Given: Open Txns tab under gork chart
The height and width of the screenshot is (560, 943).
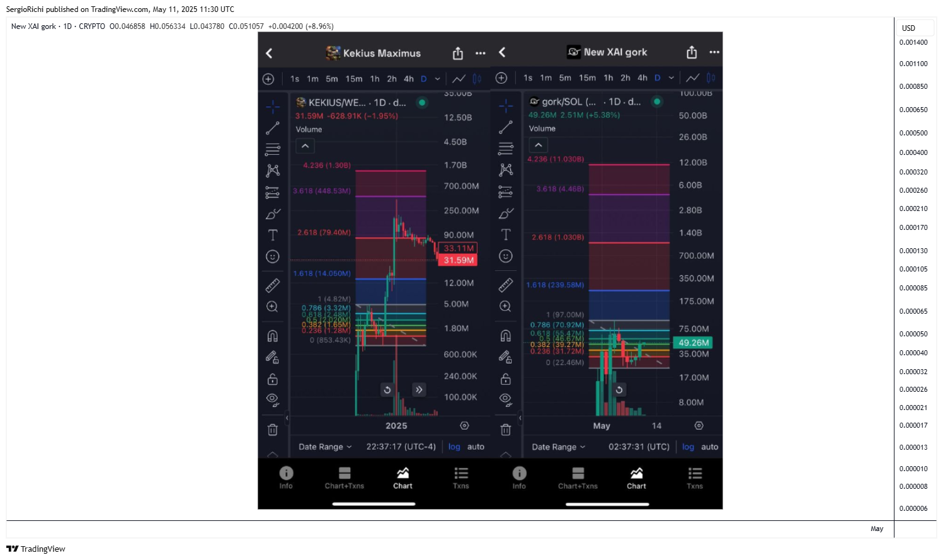Looking at the screenshot, I should (695, 477).
